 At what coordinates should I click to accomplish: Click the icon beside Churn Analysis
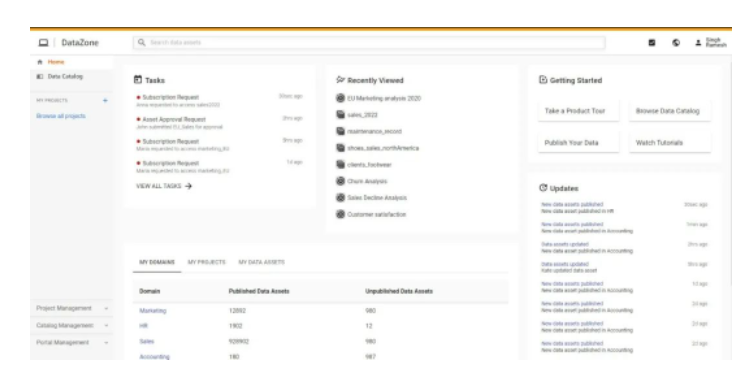[340, 181]
